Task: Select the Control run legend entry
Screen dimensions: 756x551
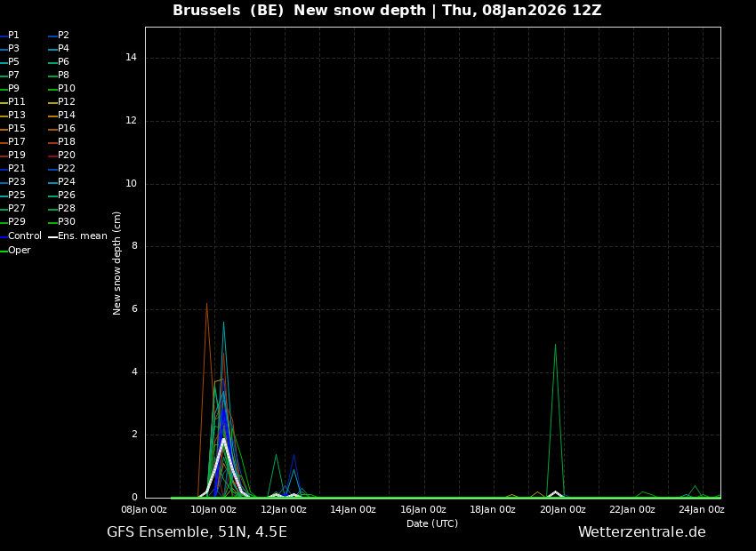Action: coord(20,236)
